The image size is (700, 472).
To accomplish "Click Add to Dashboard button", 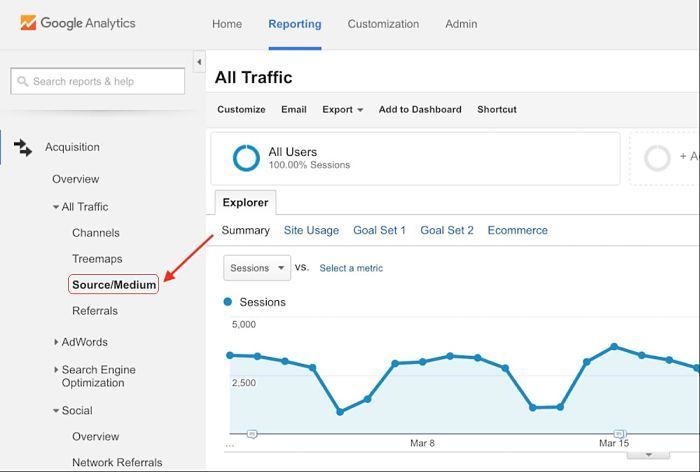I will [420, 110].
